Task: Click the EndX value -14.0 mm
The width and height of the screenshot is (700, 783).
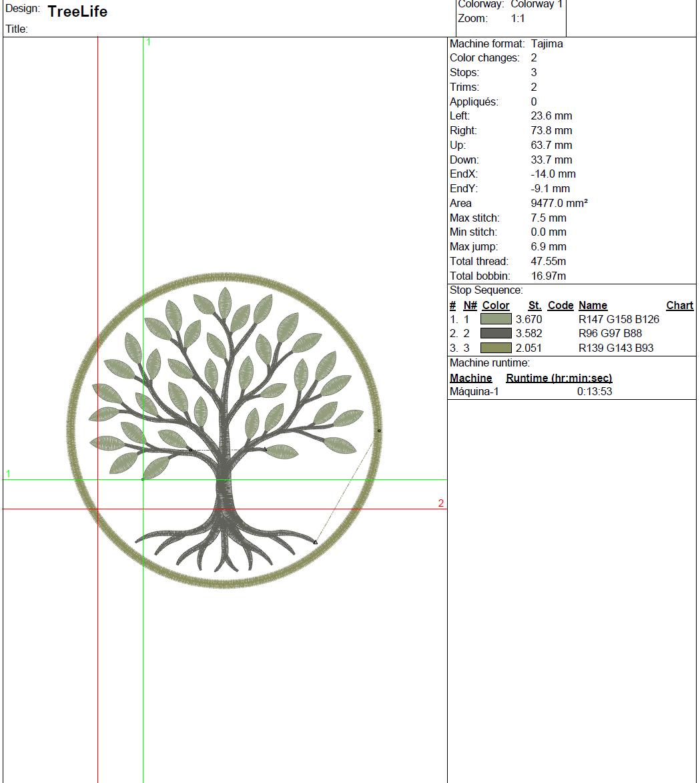Action: pyautogui.click(x=553, y=174)
